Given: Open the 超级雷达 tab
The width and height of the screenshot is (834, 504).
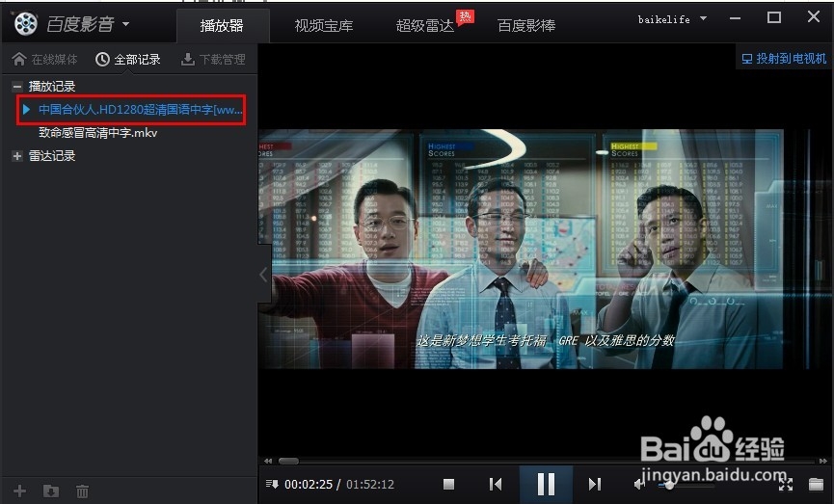Looking at the screenshot, I should pyautogui.click(x=425, y=25).
